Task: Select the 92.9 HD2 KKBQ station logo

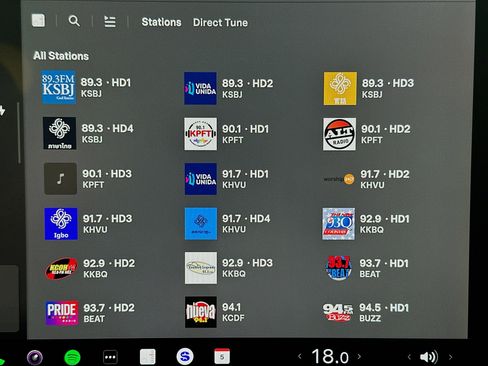Action: [61, 268]
